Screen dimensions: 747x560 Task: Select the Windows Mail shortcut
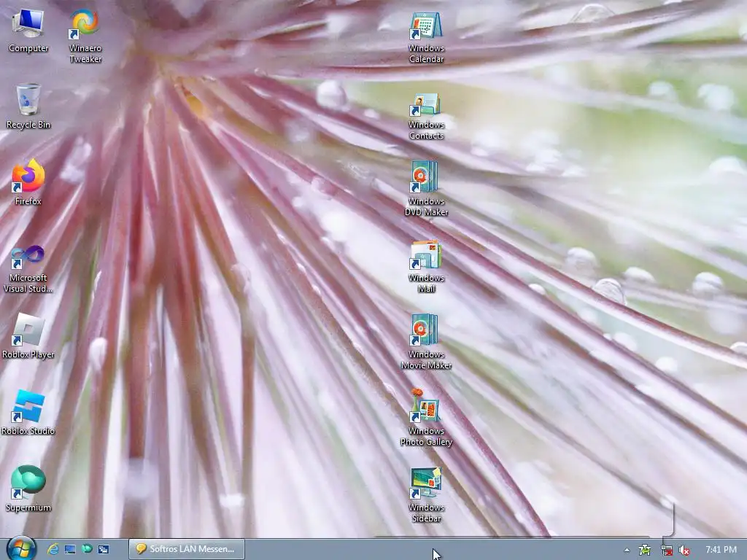tap(426, 267)
